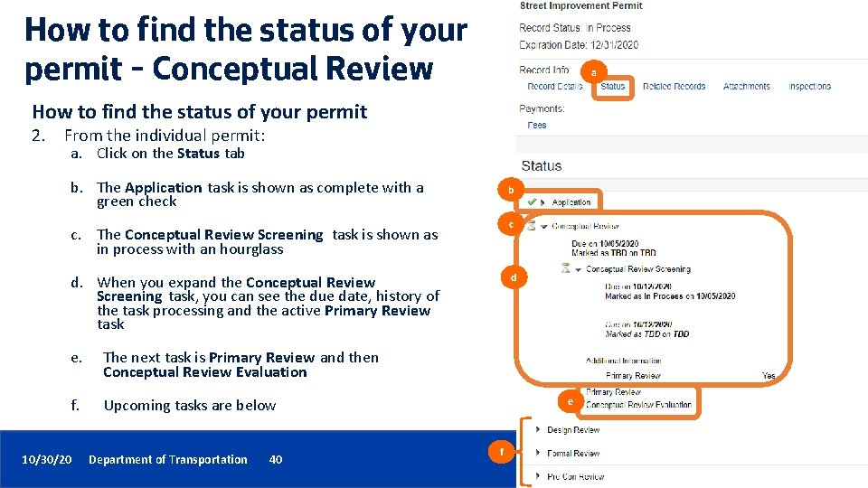Click the Conceptual Review Evaluation task text
Viewport: 868px width, 488px height.
[638, 405]
